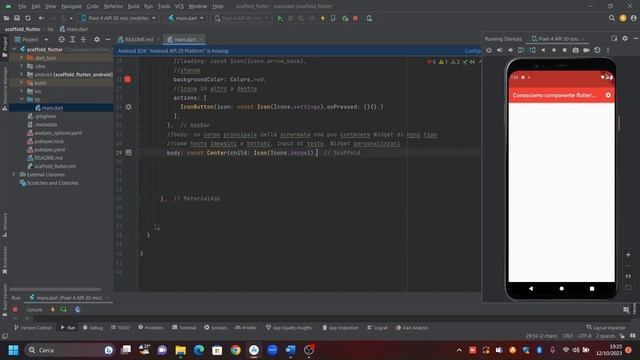Open the Dart Analysis tool window
This screenshot has width=640, height=360.
(412, 328)
